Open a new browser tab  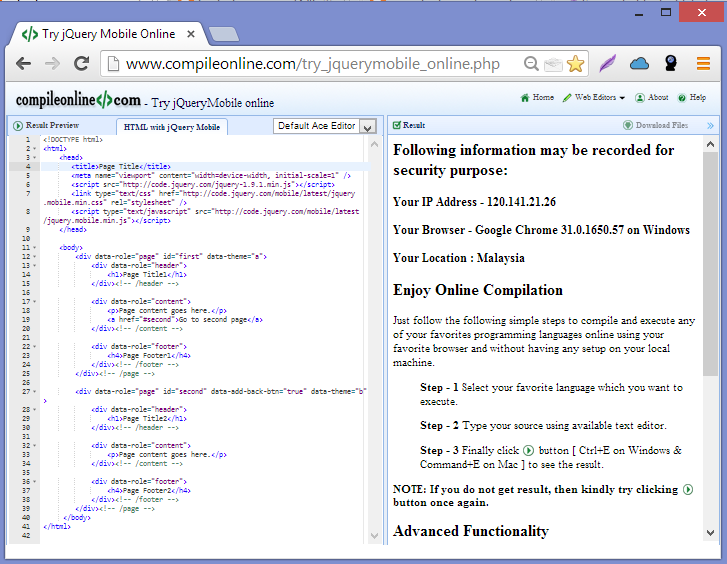point(224,34)
